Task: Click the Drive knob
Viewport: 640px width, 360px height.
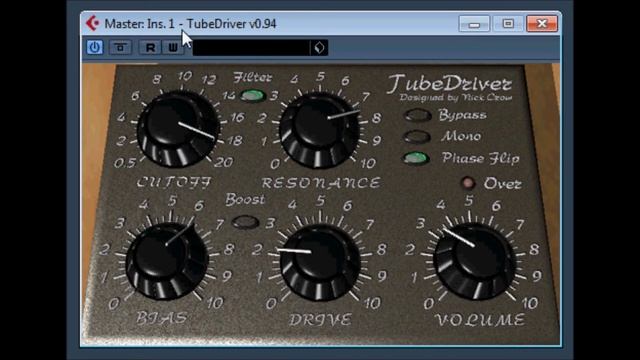Action: click(x=320, y=263)
